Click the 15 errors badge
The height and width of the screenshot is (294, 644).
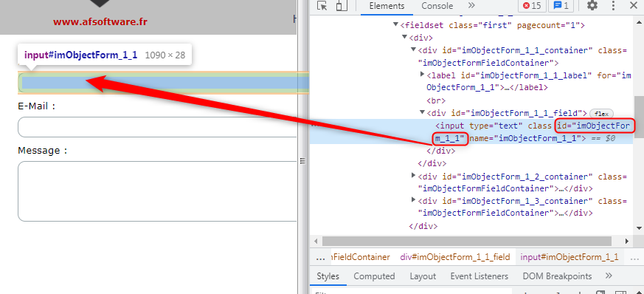(532, 6)
